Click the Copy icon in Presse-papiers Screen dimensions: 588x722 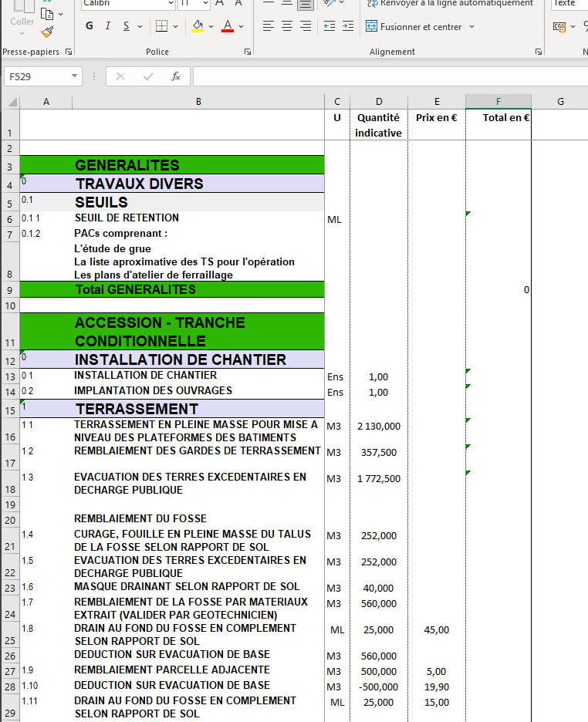pos(47,14)
